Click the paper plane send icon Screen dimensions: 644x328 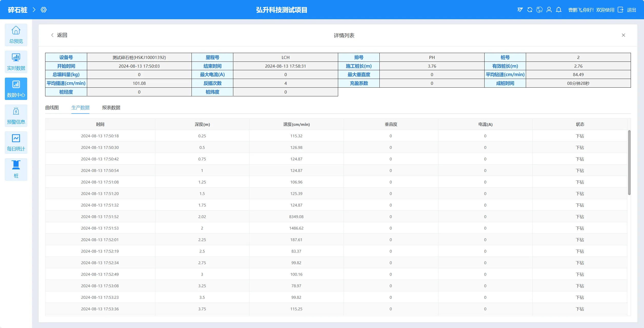point(520,10)
